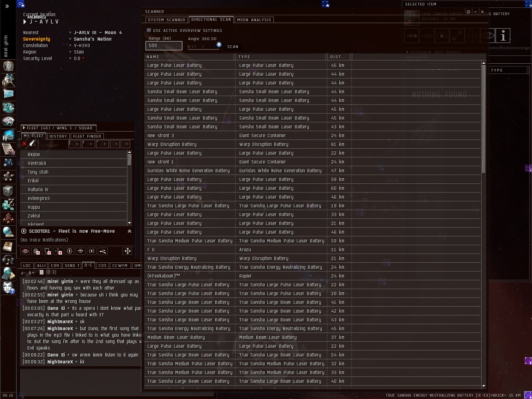
Task: Click the leave fleet red X icon
Action: [24, 144]
